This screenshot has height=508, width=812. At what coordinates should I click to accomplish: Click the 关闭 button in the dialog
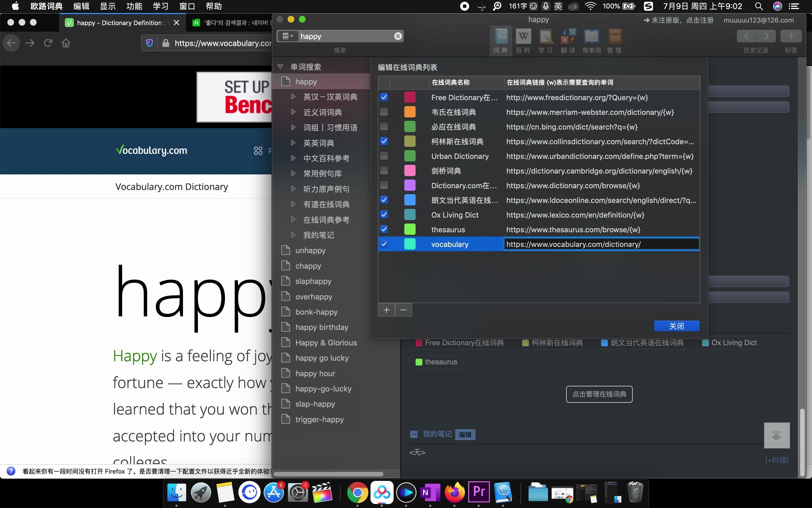coord(677,326)
